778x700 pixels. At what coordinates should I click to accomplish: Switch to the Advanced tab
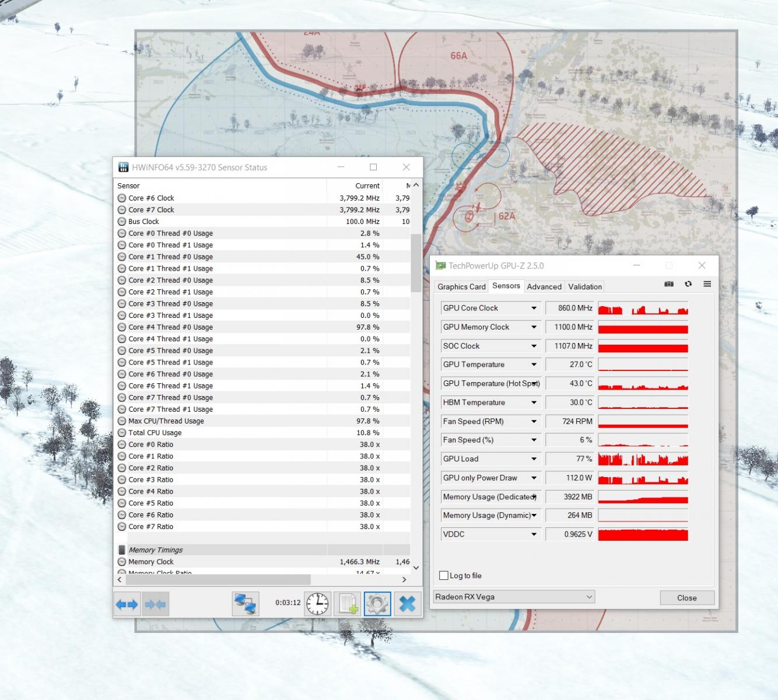[544, 286]
